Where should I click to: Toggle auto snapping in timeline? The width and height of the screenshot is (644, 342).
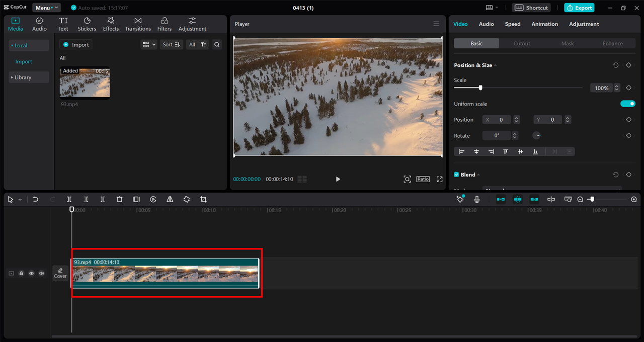pyautogui.click(x=518, y=199)
